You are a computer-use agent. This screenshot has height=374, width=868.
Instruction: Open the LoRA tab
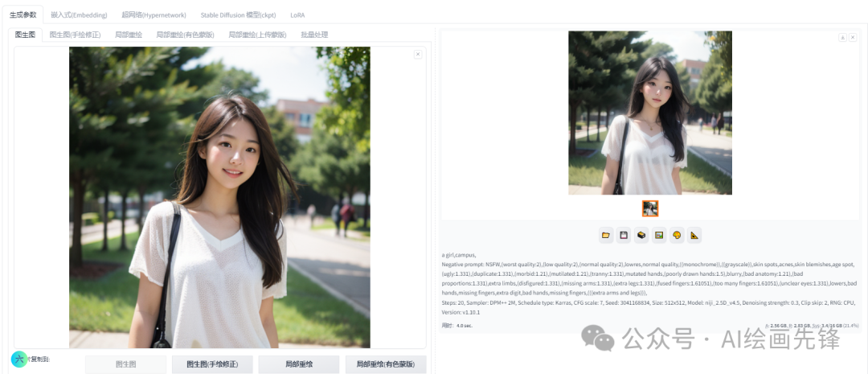(297, 15)
